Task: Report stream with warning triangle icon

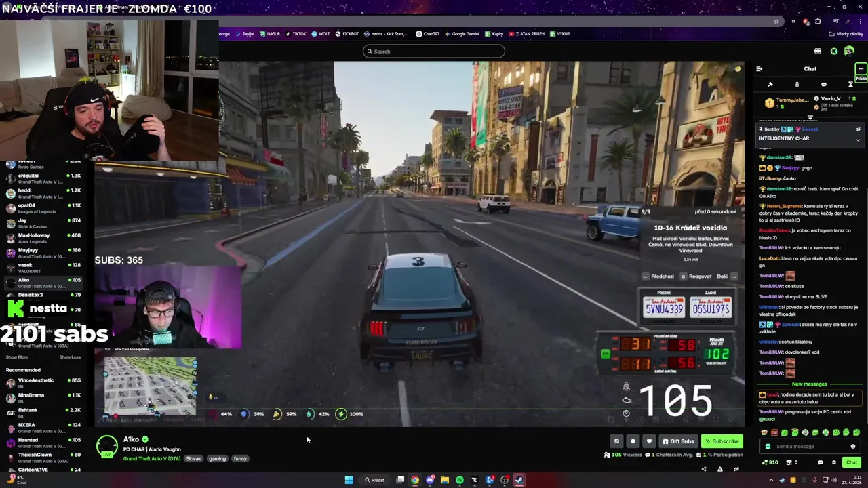Action: pos(719,469)
